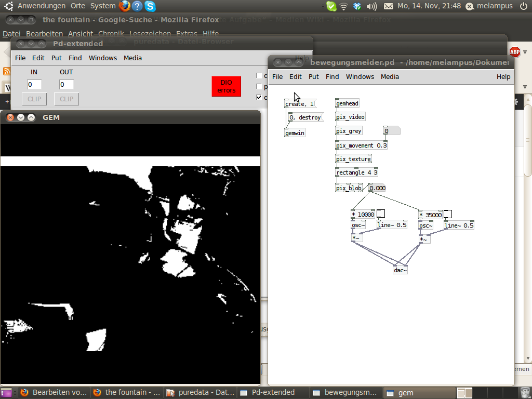Click the 0.000 number box beside pix_blob

click(377, 188)
